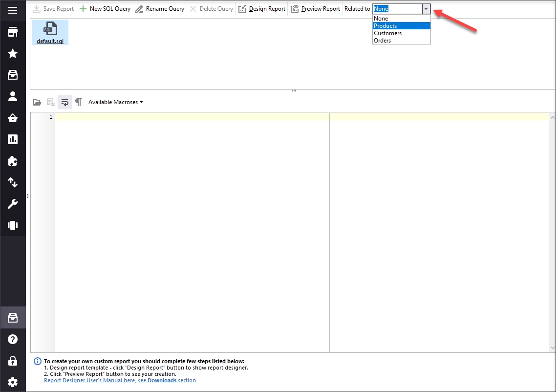
Task: Click the Related to combo box field
Action: pyautogui.click(x=398, y=9)
